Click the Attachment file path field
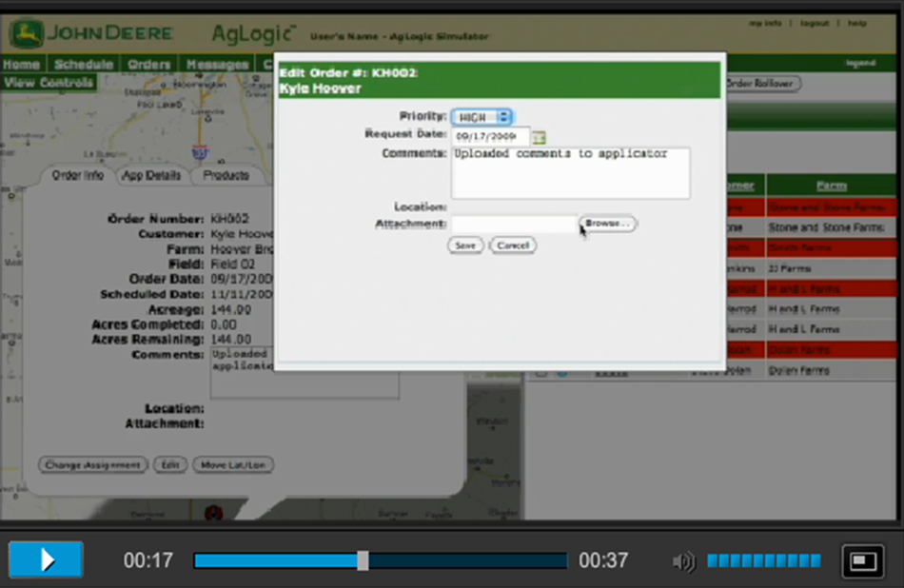This screenshot has width=904, height=588. (x=515, y=224)
